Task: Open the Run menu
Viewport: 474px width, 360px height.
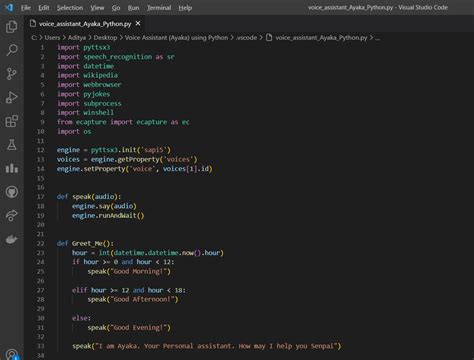Action: pos(133,8)
